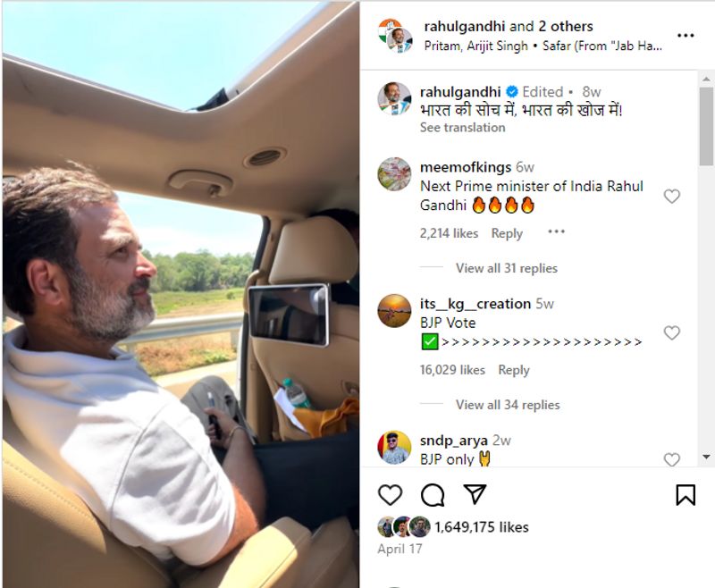Open rahulgandhi avatar beside caption
Image resolution: width=715 pixels, height=588 pixels.
point(394,98)
